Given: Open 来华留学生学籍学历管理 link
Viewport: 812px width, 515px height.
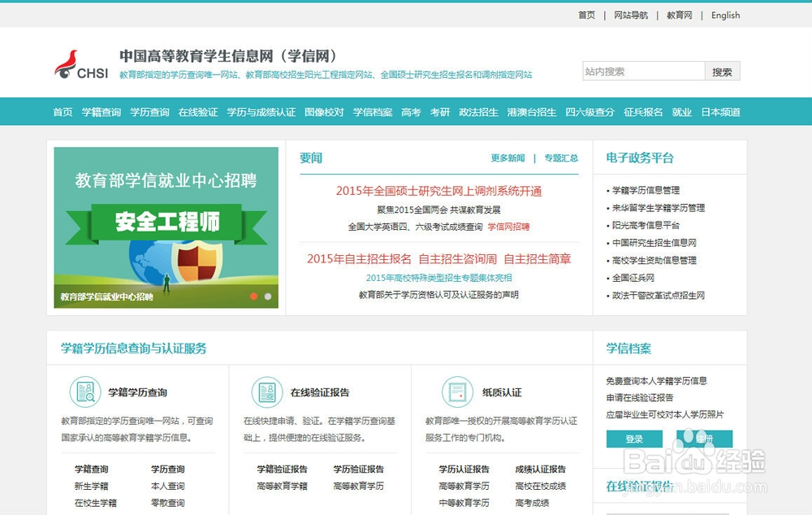Looking at the screenshot, I should click(x=659, y=208).
